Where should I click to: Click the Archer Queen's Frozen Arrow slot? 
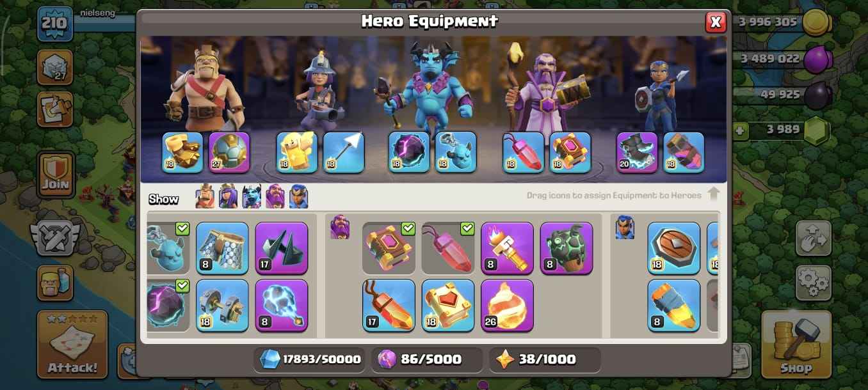click(x=344, y=152)
